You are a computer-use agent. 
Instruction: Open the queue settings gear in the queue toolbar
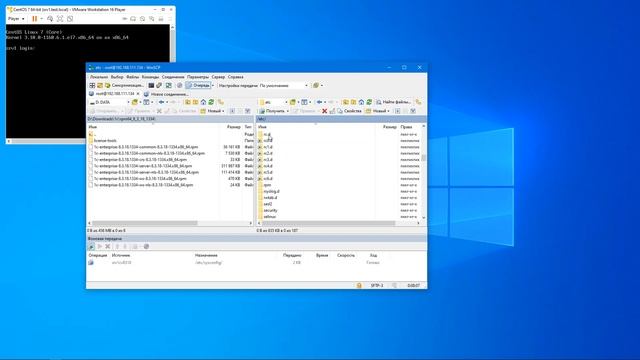pyautogui.click(x=146, y=247)
